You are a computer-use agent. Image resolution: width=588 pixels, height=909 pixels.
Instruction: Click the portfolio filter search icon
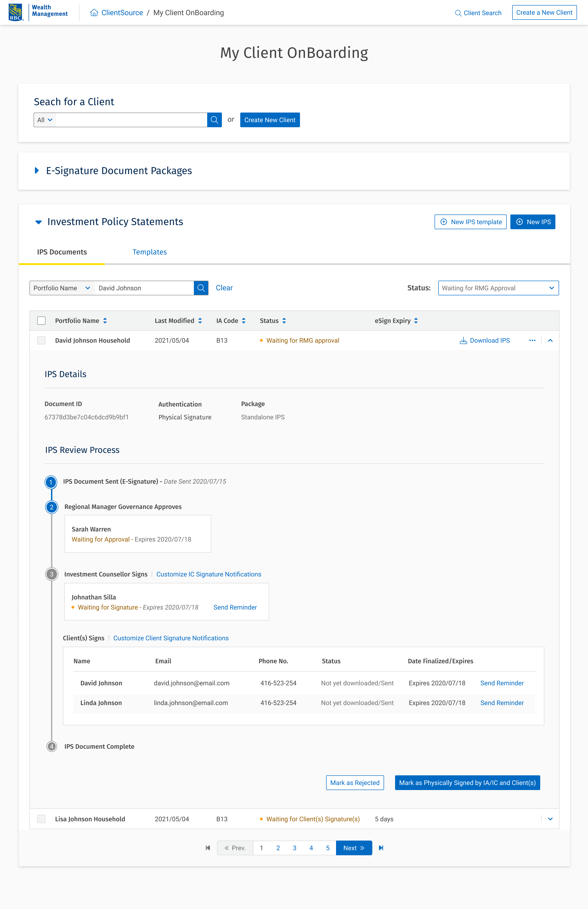click(x=201, y=288)
